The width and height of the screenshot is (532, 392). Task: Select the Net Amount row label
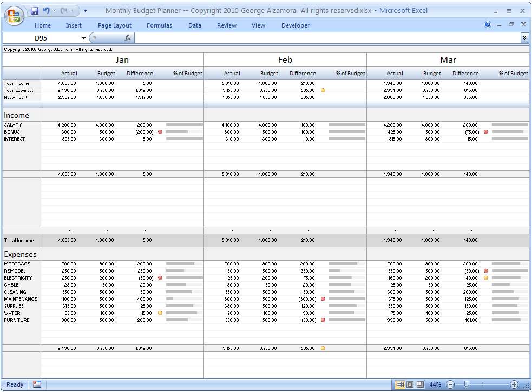pos(16,97)
